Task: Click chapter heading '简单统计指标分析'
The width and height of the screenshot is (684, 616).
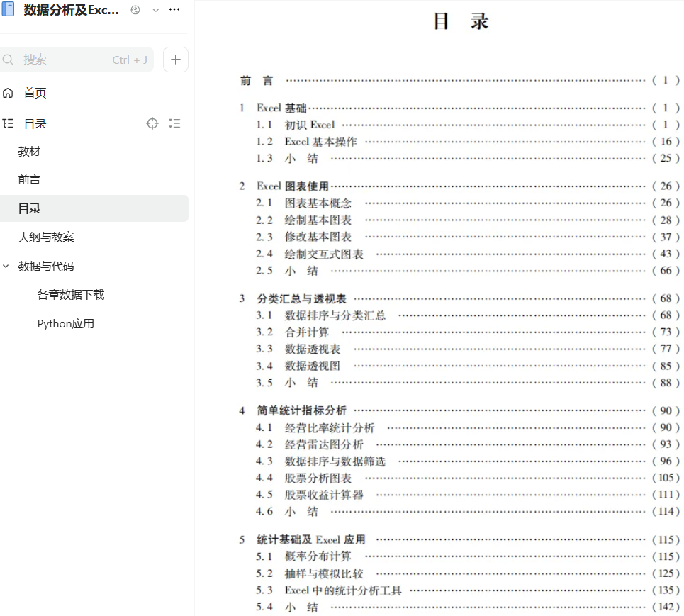Action: click(301, 410)
